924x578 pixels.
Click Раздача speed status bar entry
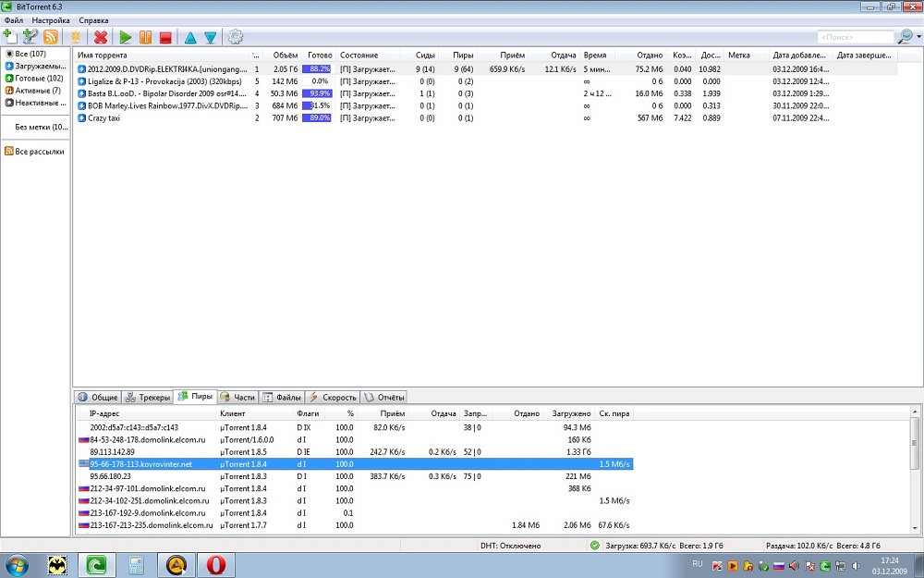(822, 547)
